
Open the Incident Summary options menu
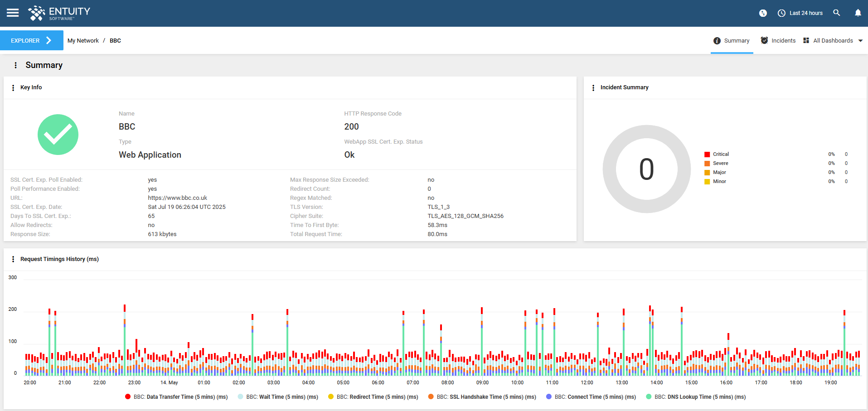tap(593, 87)
